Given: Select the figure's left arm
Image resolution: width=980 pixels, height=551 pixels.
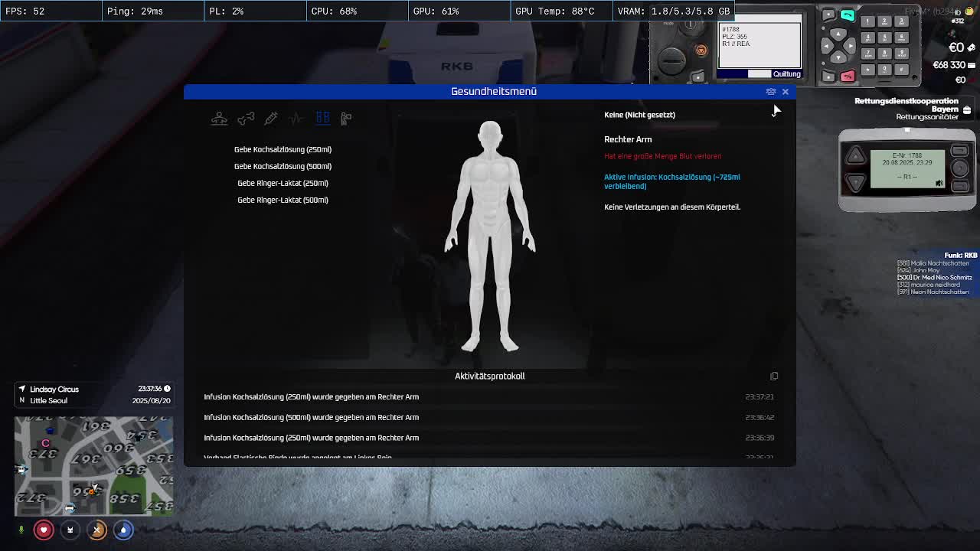Looking at the screenshot, I should click(x=522, y=207).
